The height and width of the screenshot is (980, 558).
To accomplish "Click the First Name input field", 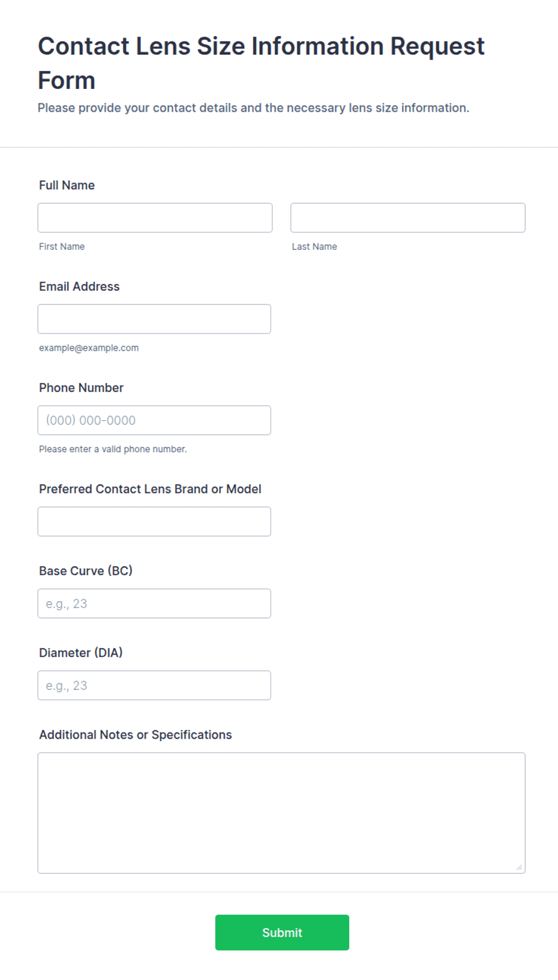I will click(155, 217).
